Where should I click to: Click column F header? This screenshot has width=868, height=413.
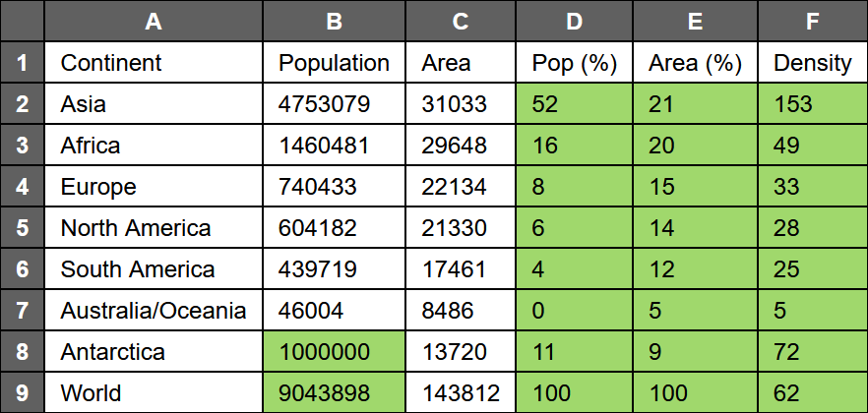pos(812,21)
